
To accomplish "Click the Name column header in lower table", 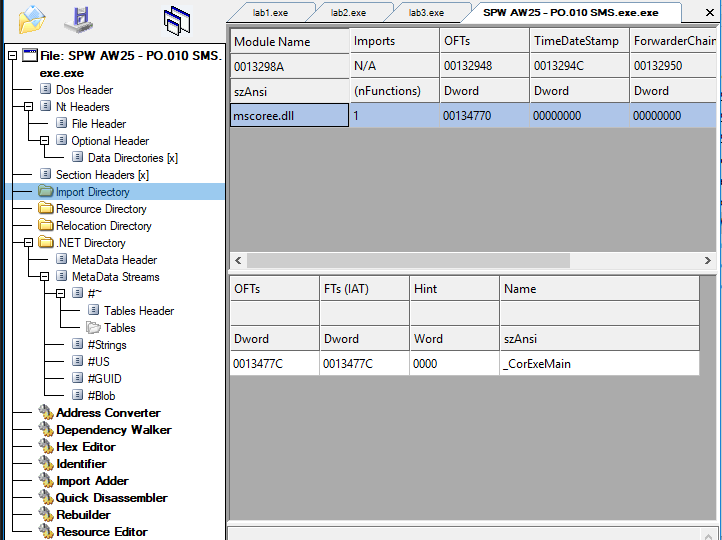I will (x=600, y=289).
